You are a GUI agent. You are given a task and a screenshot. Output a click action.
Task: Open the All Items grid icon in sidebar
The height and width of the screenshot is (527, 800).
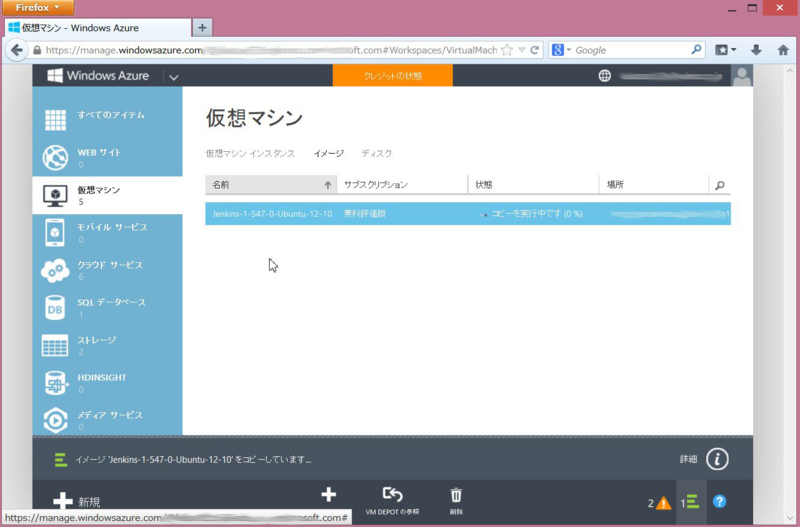pos(55,120)
